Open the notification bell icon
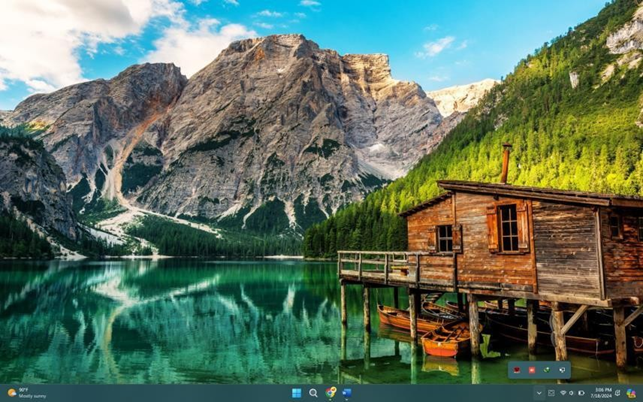The width and height of the screenshot is (643, 402). tap(619, 393)
